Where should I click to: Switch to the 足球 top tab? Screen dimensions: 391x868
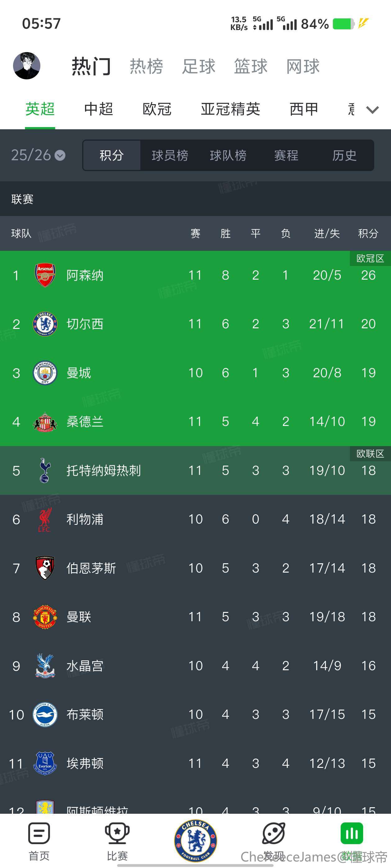coord(199,66)
